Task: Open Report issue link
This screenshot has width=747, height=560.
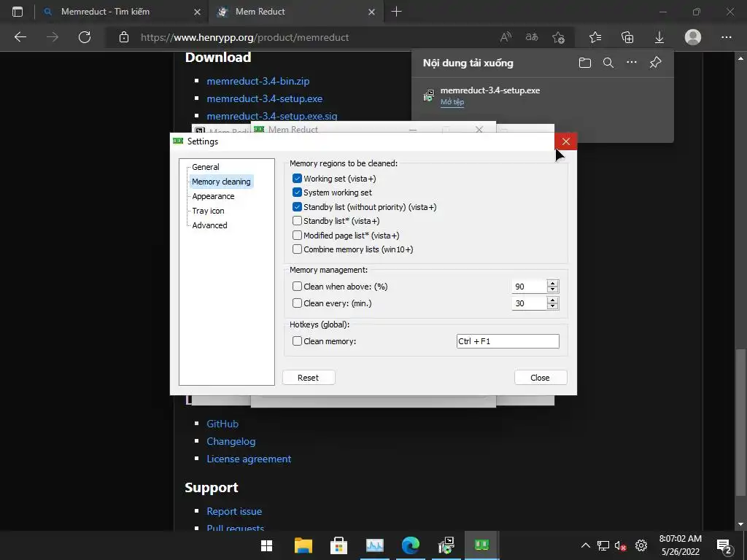Action: 234,511
